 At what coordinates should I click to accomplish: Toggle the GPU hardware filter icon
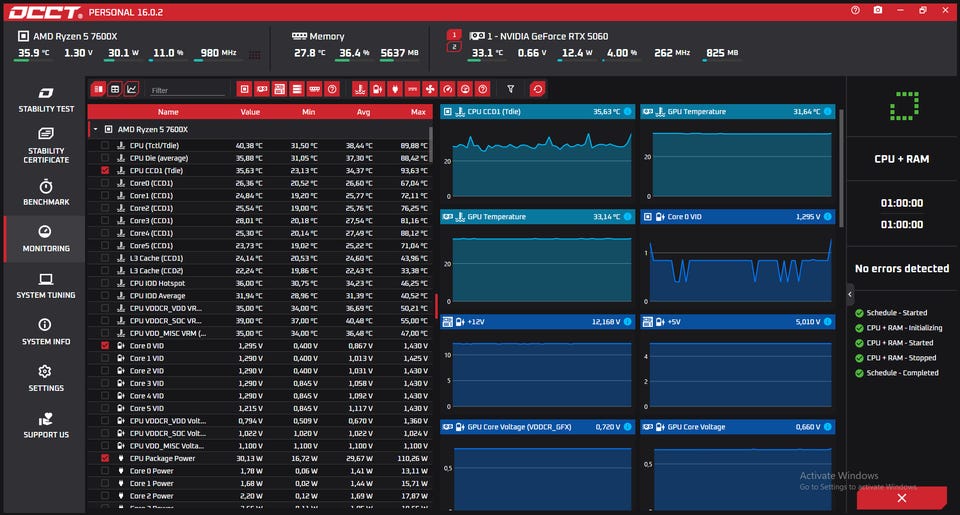pyautogui.click(x=262, y=89)
